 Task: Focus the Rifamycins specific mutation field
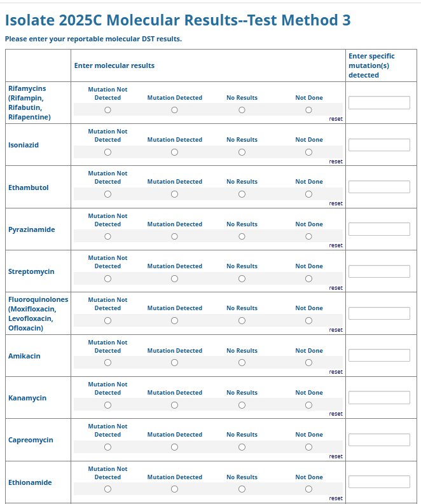pos(379,102)
